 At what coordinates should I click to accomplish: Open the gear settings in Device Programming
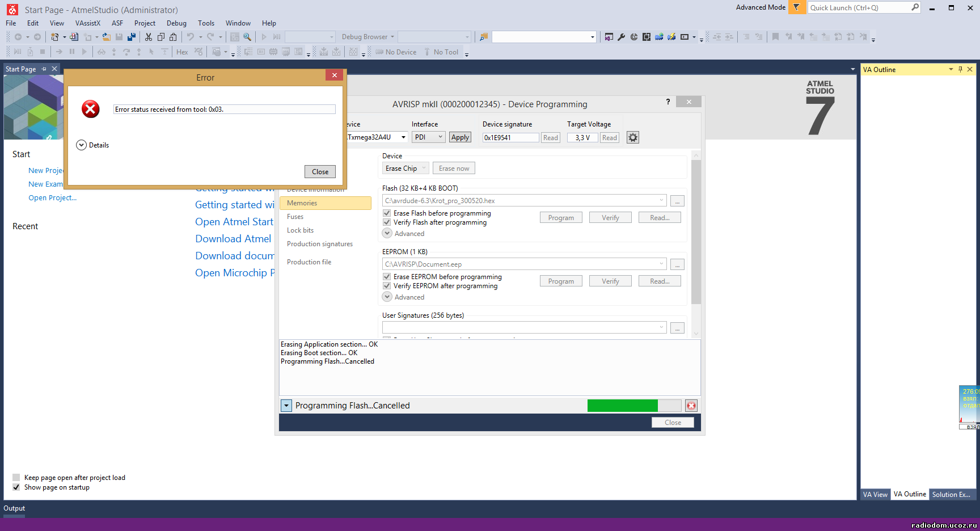633,137
